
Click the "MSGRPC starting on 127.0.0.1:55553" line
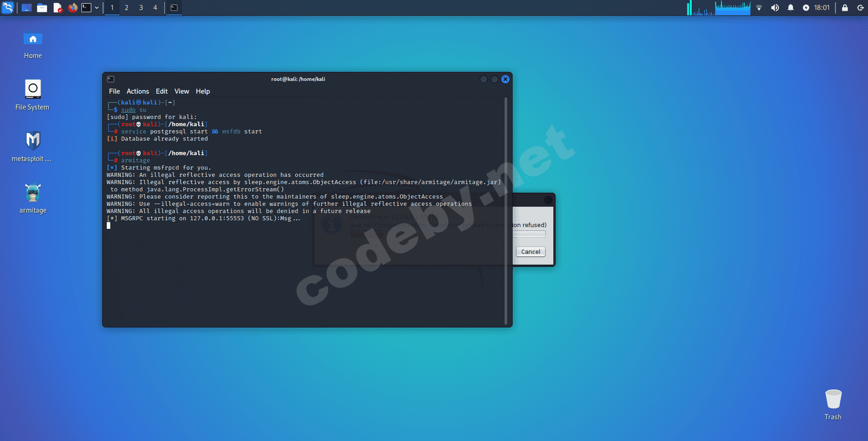(203, 219)
